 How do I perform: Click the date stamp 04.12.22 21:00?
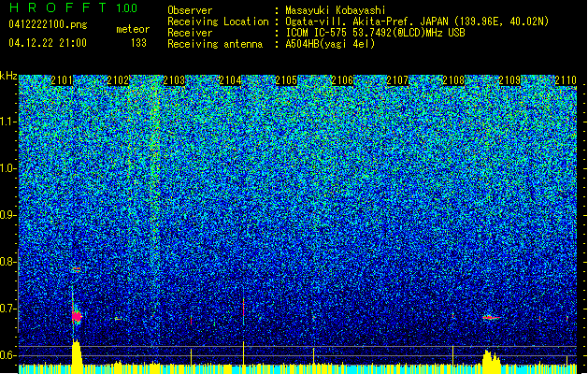coord(48,43)
